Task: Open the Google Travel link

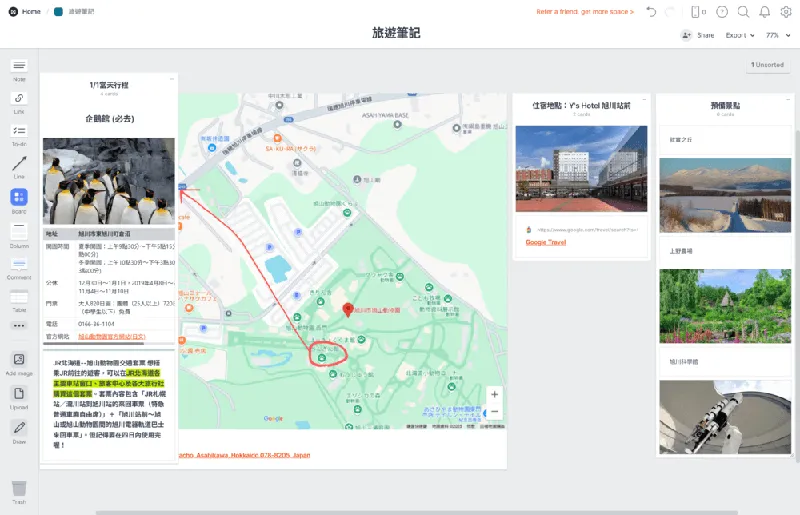Action: (545, 242)
